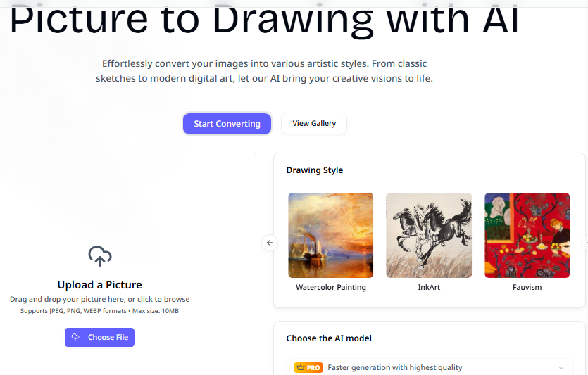
Task: Click the Drawing Style heading
Action: 315,170
